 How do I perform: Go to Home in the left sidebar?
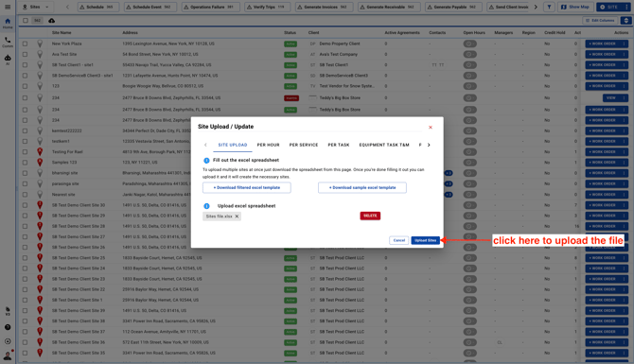click(8, 23)
